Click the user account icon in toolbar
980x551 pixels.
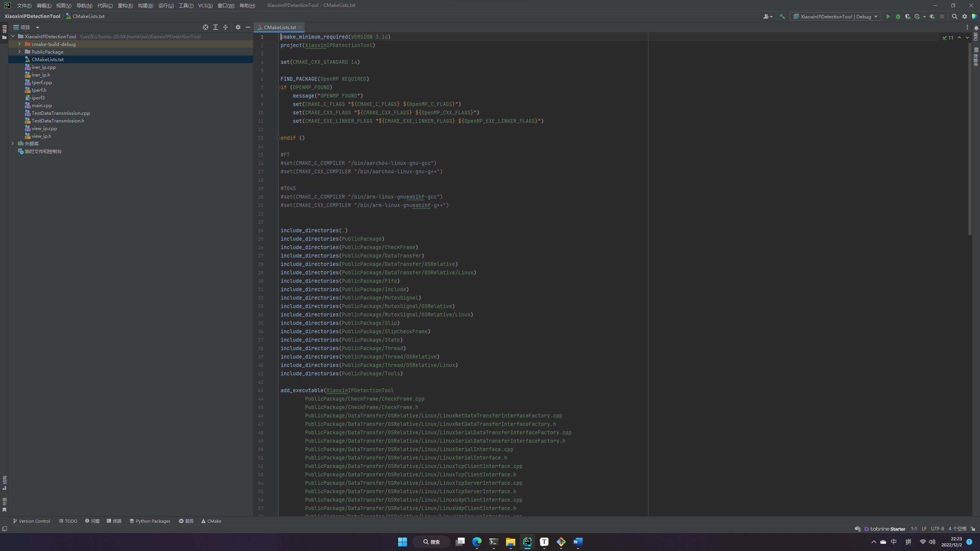pos(768,16)
